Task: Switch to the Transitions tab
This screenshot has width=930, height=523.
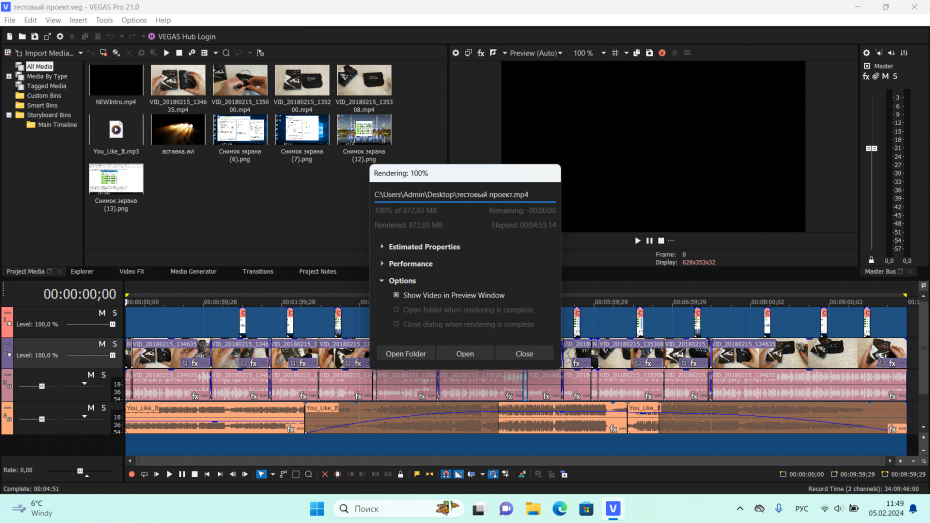Action: (x=257, y=271)
